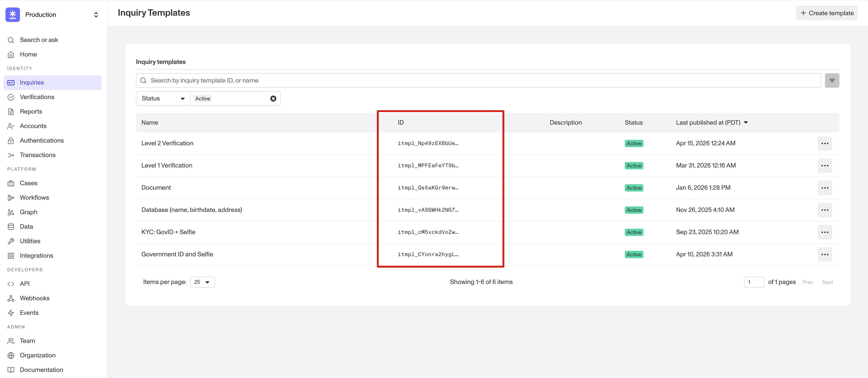
Task: Click the Documentation book icon
Action: (x=11, y=370)
